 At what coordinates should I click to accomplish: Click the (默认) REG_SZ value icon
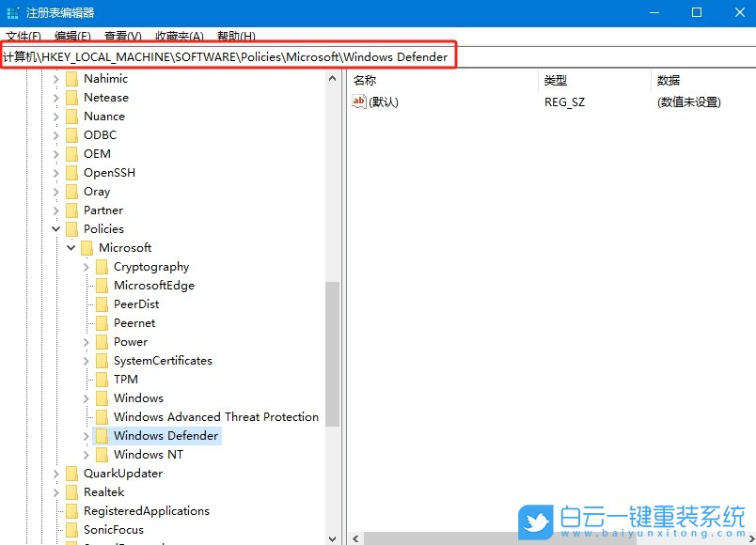[x=360, y=101]
